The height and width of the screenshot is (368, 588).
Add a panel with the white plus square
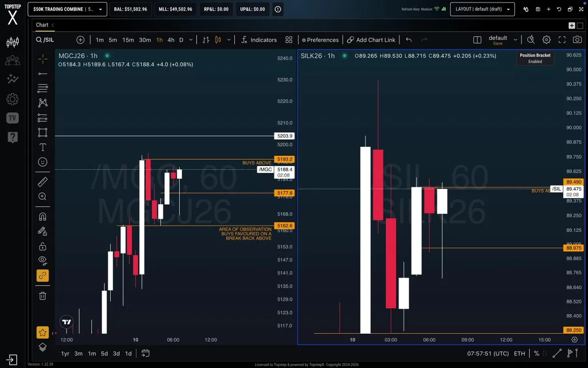[572, 25]
